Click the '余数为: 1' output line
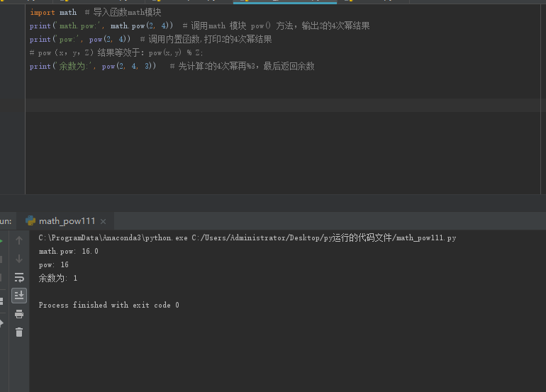546x392 pixels. tap(58, 278)
